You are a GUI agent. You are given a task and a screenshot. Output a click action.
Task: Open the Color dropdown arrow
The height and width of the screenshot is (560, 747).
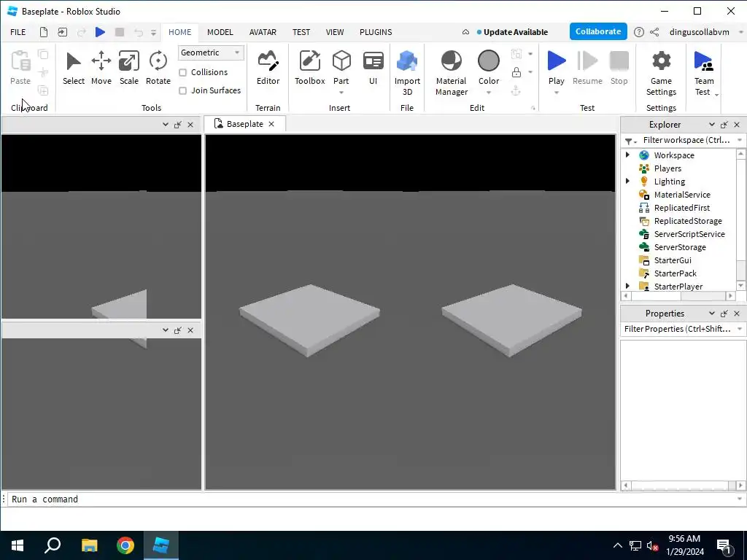pyautogui.click(x=489, y=93)
